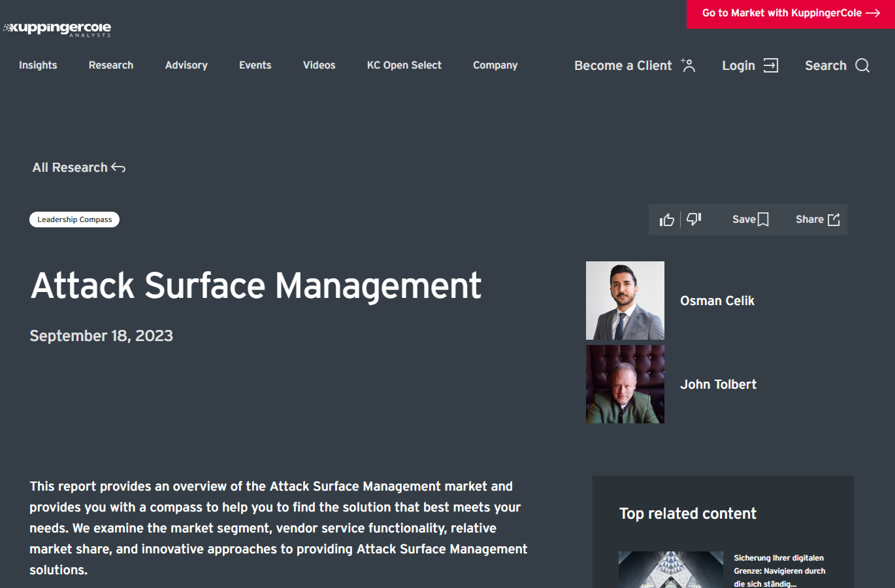Click the Become a Client link

point(623,65)
